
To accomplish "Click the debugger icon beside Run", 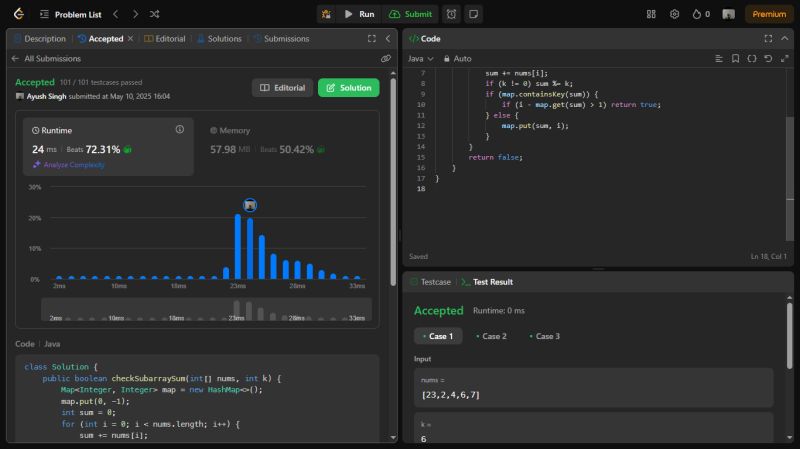I will pos(326,14).
